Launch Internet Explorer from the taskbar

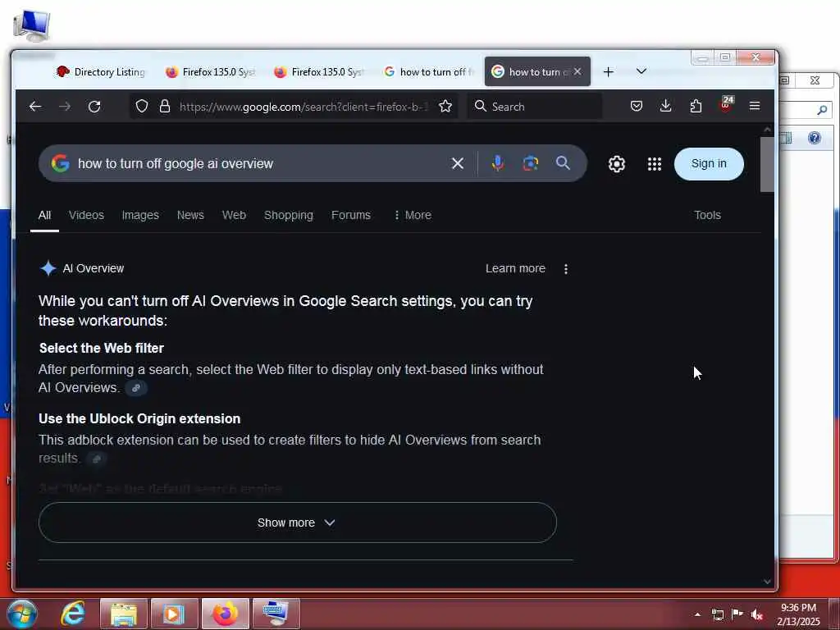click(72, 614)
